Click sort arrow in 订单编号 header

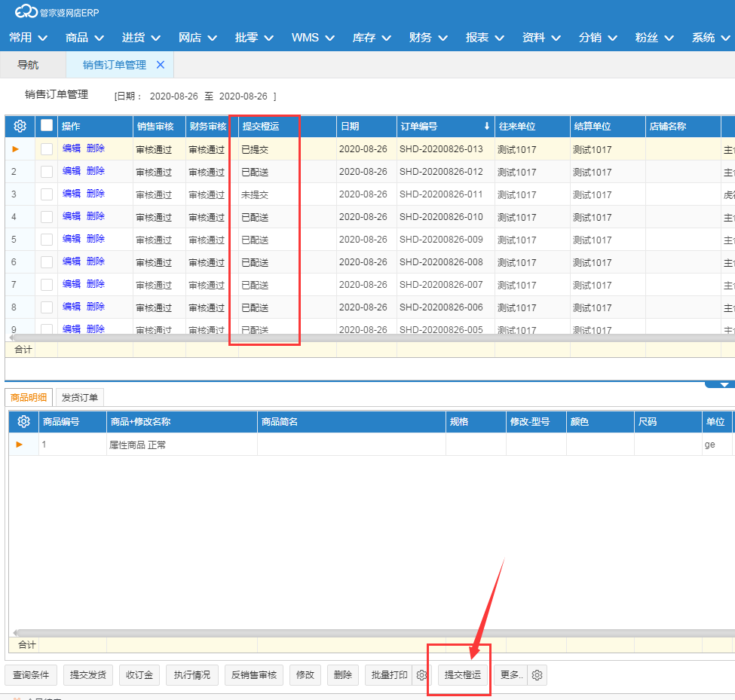(486, 126)
